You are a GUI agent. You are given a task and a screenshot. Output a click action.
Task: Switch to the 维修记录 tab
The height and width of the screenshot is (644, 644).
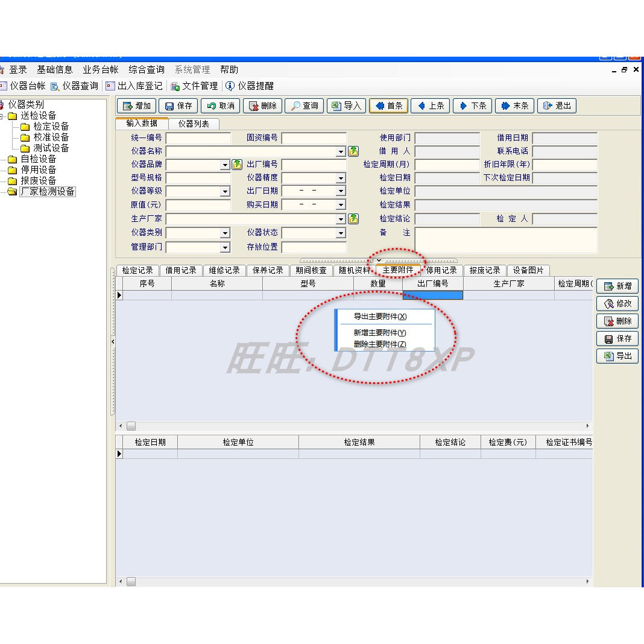tap(224, 271)
